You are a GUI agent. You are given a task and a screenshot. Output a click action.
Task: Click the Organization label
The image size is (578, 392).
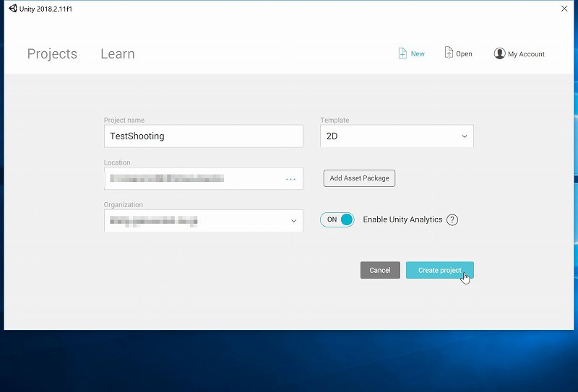click(x=124, y=205)
